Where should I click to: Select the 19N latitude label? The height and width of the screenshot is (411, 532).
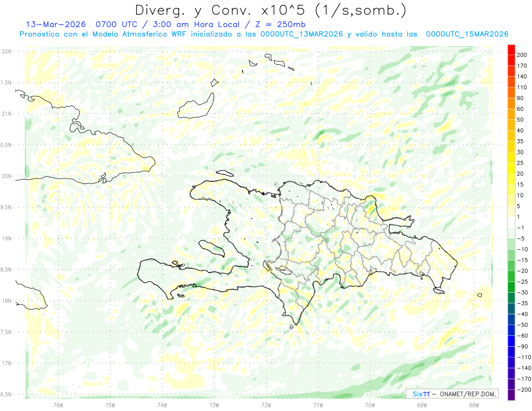pos(6,238)
